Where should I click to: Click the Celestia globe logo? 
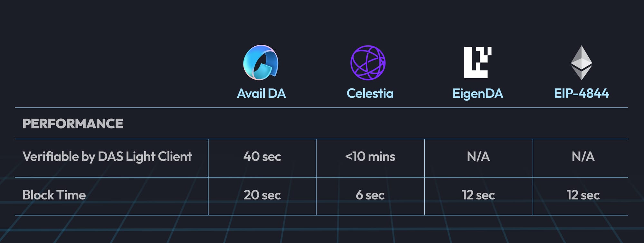tap(368, 62)
